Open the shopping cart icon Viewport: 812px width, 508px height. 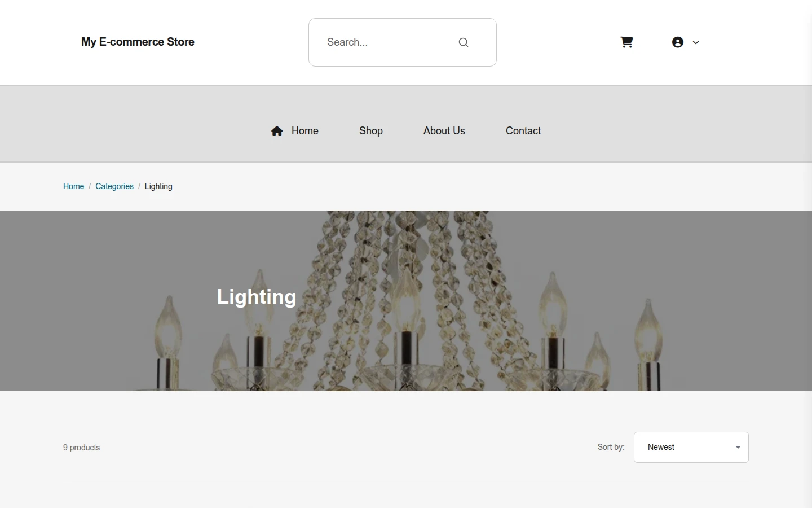[626, 42]
